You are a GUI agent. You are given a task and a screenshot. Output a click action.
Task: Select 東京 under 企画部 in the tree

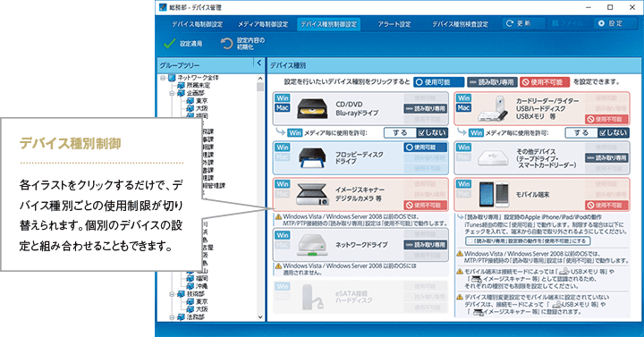tap(201, 101)
